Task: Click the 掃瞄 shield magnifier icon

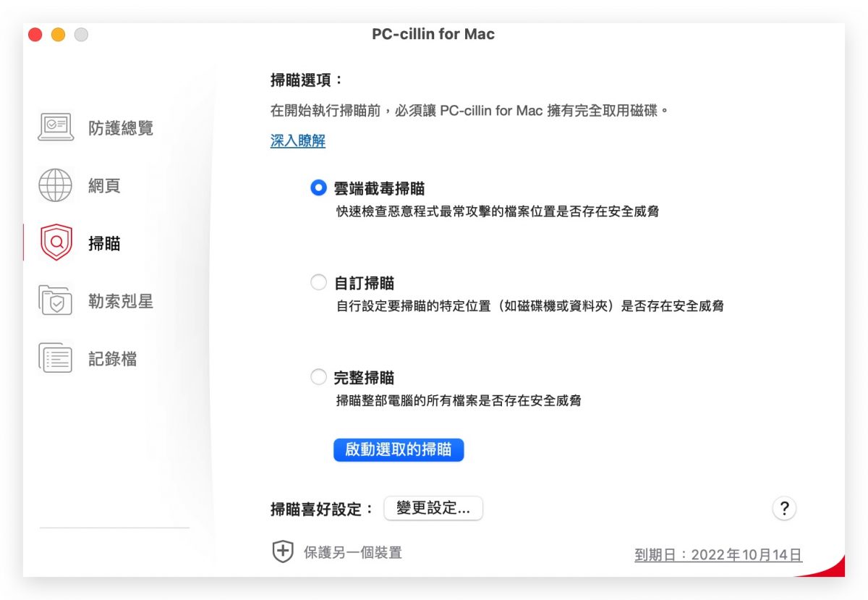Action: [x=56, y=242]
